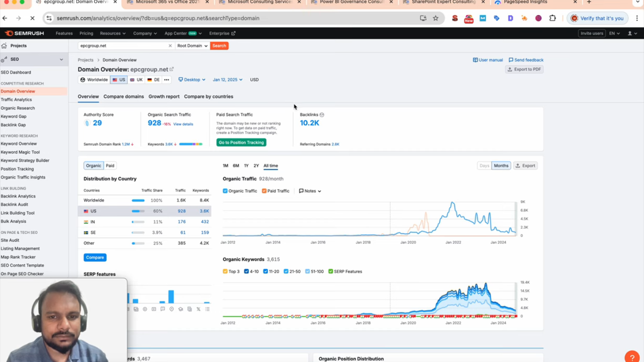Open the App Center dropdown
644x362 pixels.
(183, 34)
